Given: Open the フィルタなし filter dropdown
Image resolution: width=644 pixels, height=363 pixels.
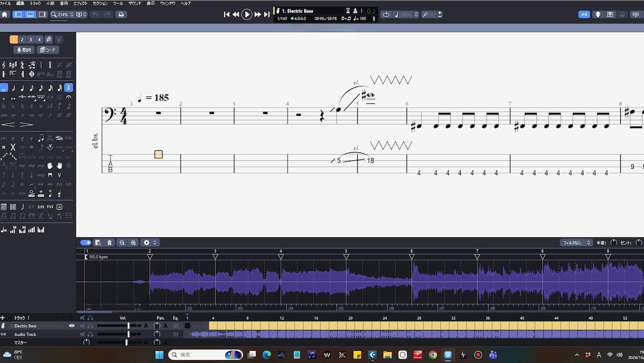Looking at the screenshot, I should pyautogui.click(x=576, y=243).
